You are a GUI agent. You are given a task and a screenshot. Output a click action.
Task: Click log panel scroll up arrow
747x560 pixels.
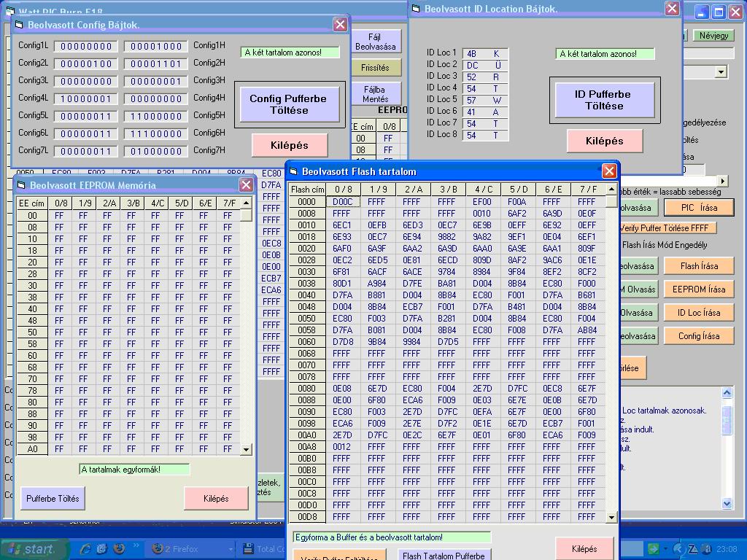click(x=727, y=393)
